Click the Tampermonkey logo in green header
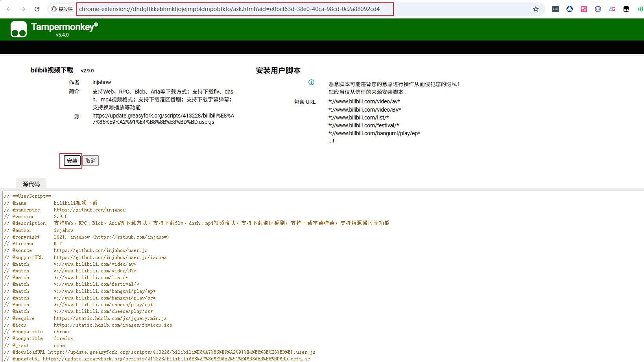Screen dimensions: 644x362 pyautogui.click(x=18, y=29)
